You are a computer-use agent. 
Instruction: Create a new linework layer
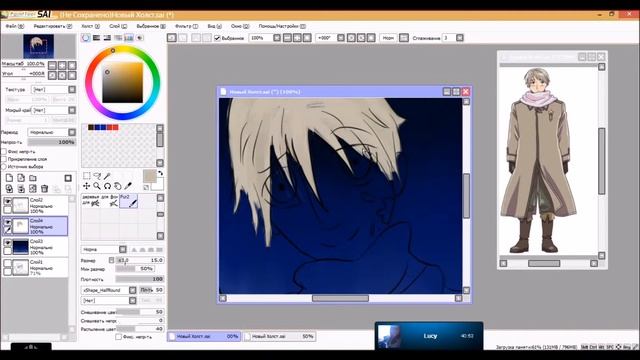pyautogui.click(x=21, y=178)
